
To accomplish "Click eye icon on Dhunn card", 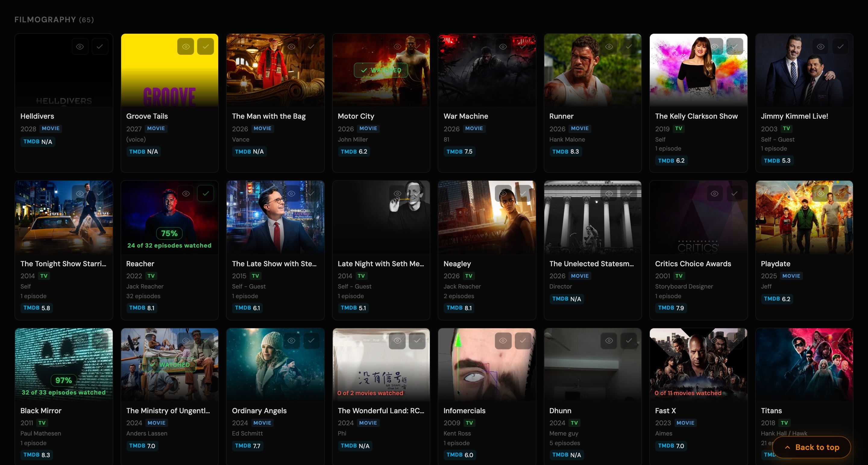I will pyautogui.click(x=609, y=341).
